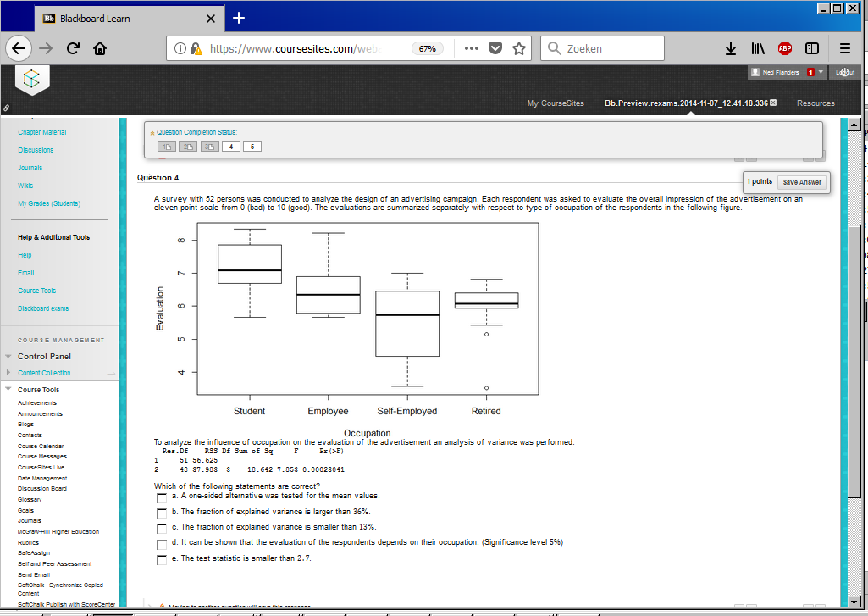The image size is (868, 616).
Task: Click the CourseSites cube logo
Action: [x=31, y=79]
